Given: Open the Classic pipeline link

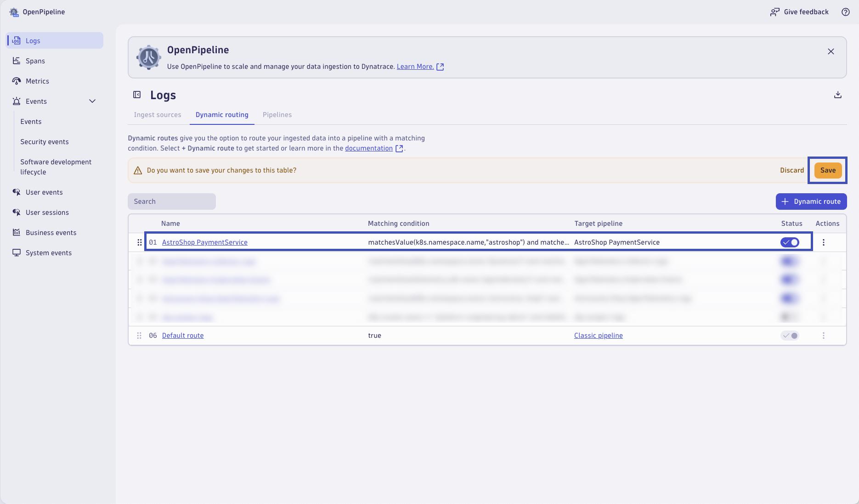Looking at the screenshot, I should point(599,336).
